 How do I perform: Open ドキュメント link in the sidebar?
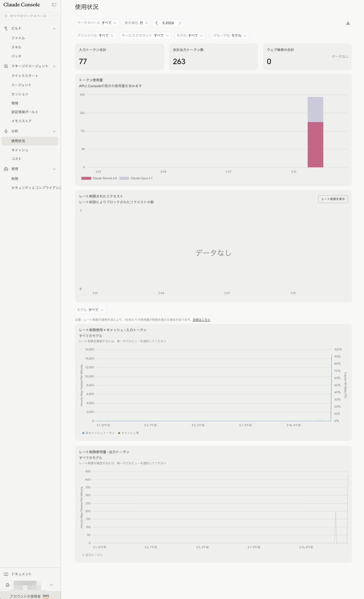(21, 574)
